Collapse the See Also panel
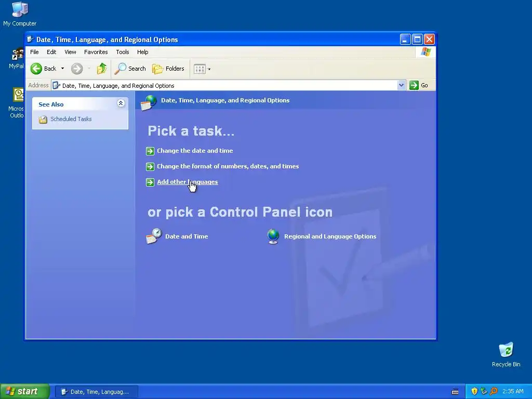The height and width of the screenshot is (399, 532). click(121, 103)
